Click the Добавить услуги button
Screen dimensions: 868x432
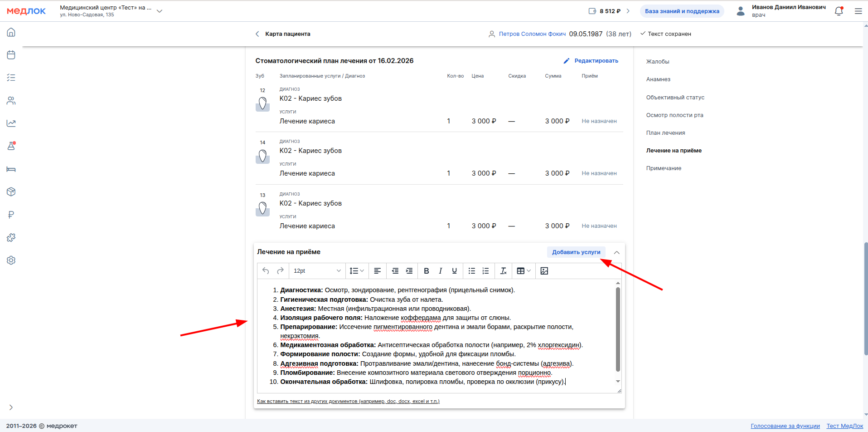pyautogui.click(x=576, y=252)
